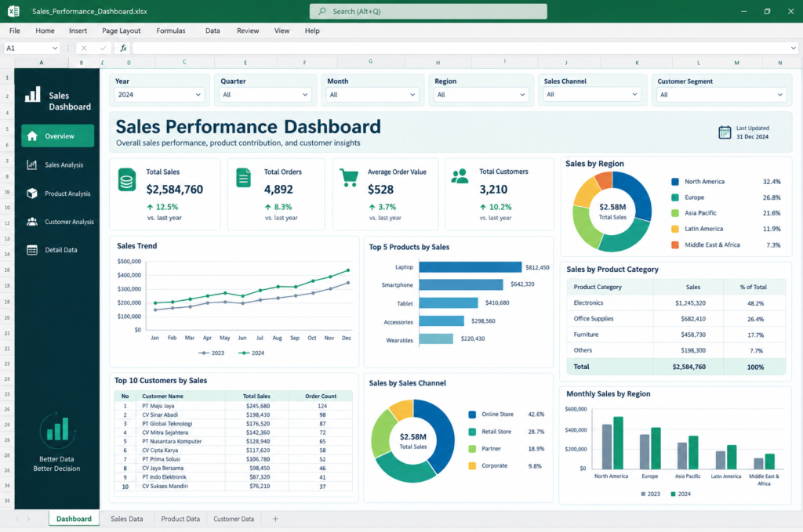Viewport: 803px width, 532px height.
Task: Click the Laptop bar in Top 5 Products
Action: coord(471,267)
